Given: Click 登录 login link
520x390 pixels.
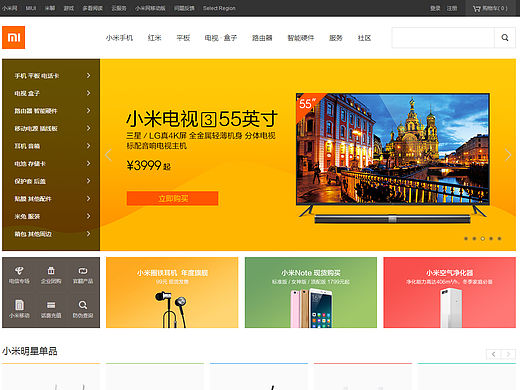Looking at the screenshot, I should click(435, 8).
